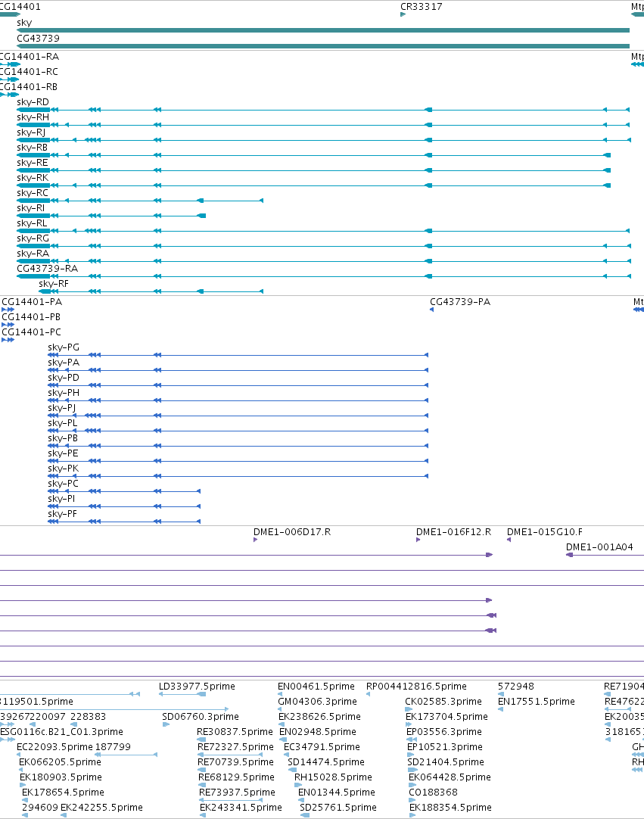Select the 572948 EST label
The width and height of the screenshot is (644, 819).
(x=516, y=687)
